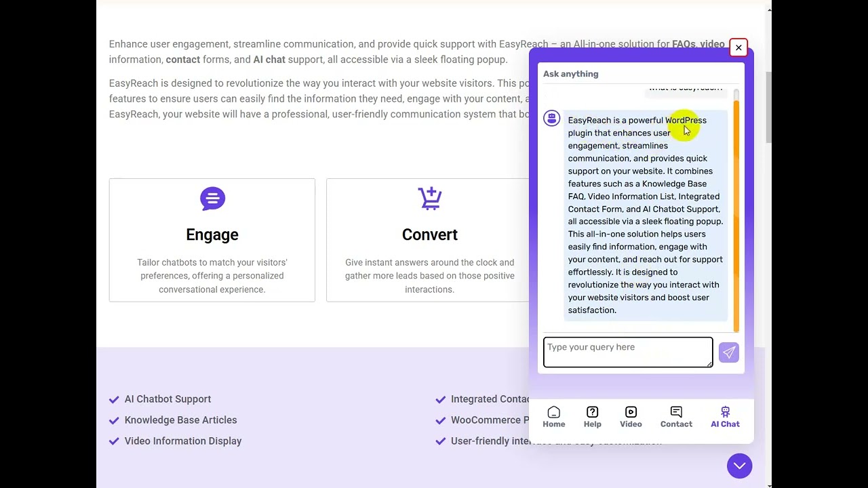This screenshot has height=488, width=868.
Task: Close the EasyReach popup with X
Action: [738, 47]
